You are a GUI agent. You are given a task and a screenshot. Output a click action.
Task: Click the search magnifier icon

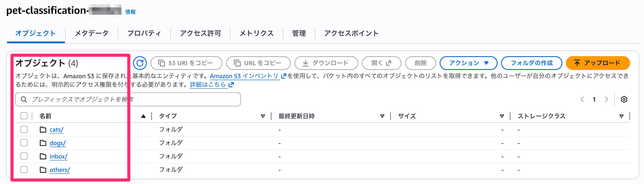[x=24, y=99]
